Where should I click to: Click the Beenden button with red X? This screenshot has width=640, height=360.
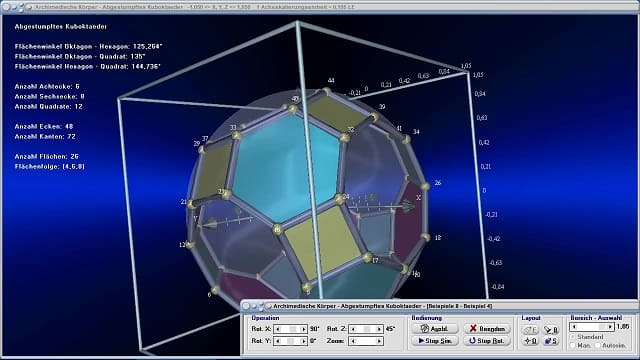pos(487,329)
